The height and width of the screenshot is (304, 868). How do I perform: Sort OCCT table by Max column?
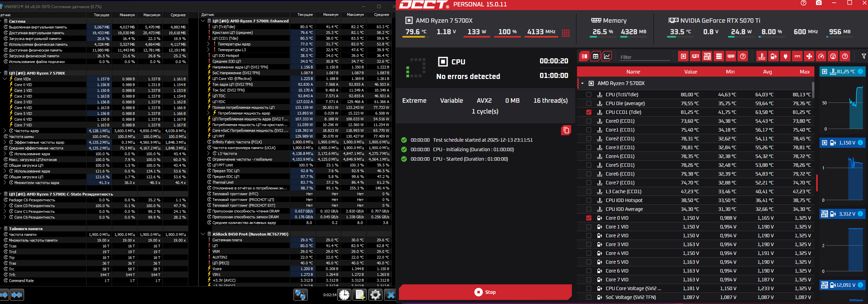(805, 72)
